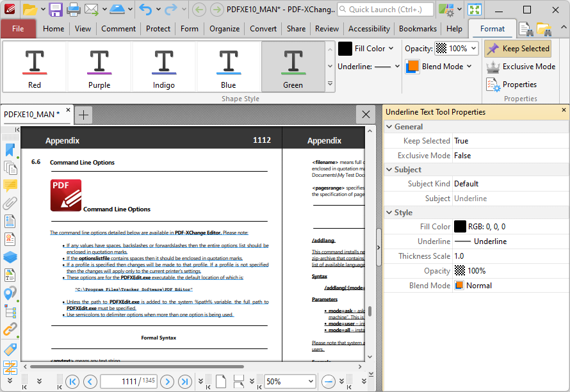Screen dimensions: 570x392
Task: Select the Purple underline style
Action: click(x=99, y=67)
